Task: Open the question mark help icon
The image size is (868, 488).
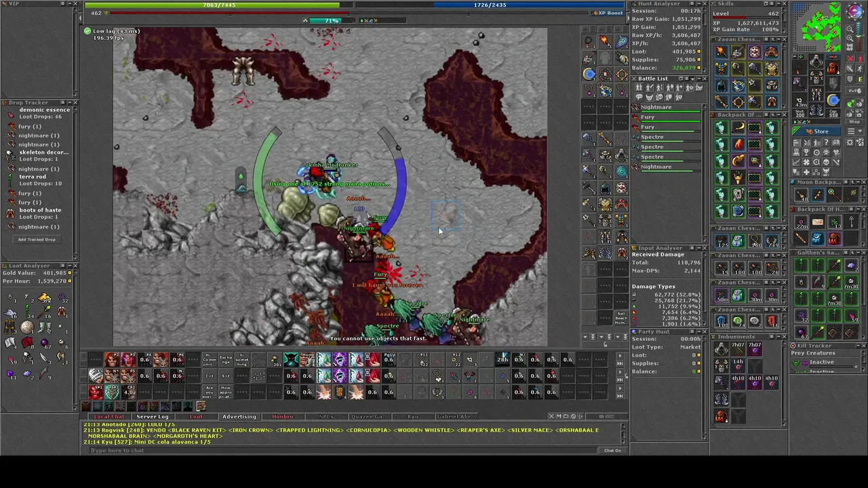Action: coord(827,142)
